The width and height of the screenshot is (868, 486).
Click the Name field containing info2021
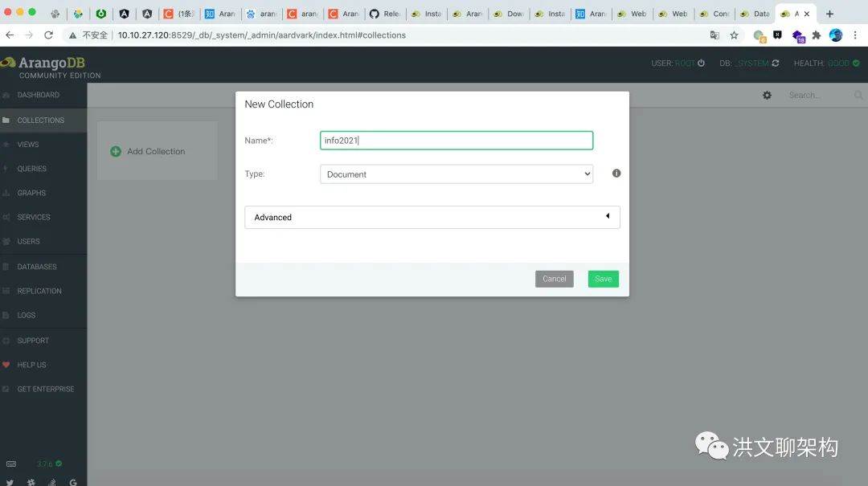[x=457, y=141]
